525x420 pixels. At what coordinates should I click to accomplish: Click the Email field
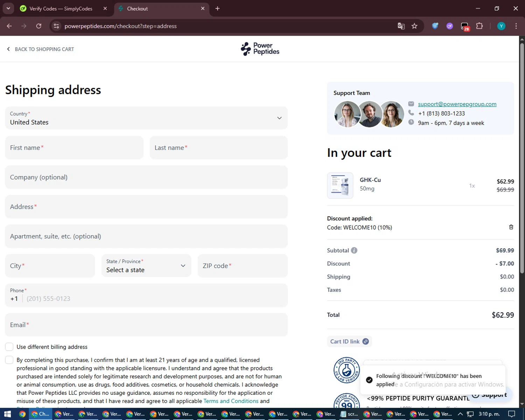point(146,325)
